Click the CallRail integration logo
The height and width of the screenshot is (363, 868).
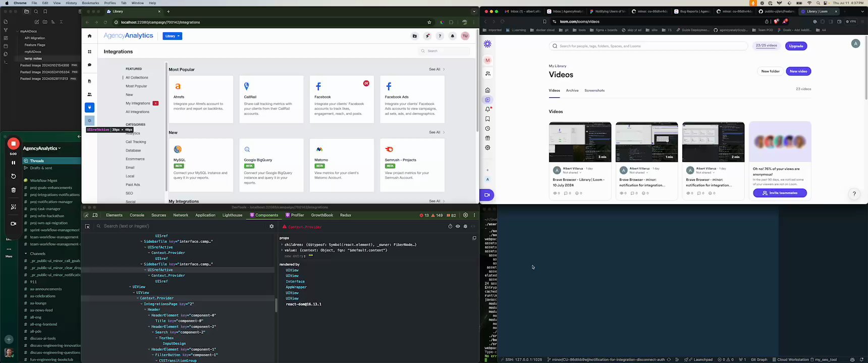click(247, 86)
